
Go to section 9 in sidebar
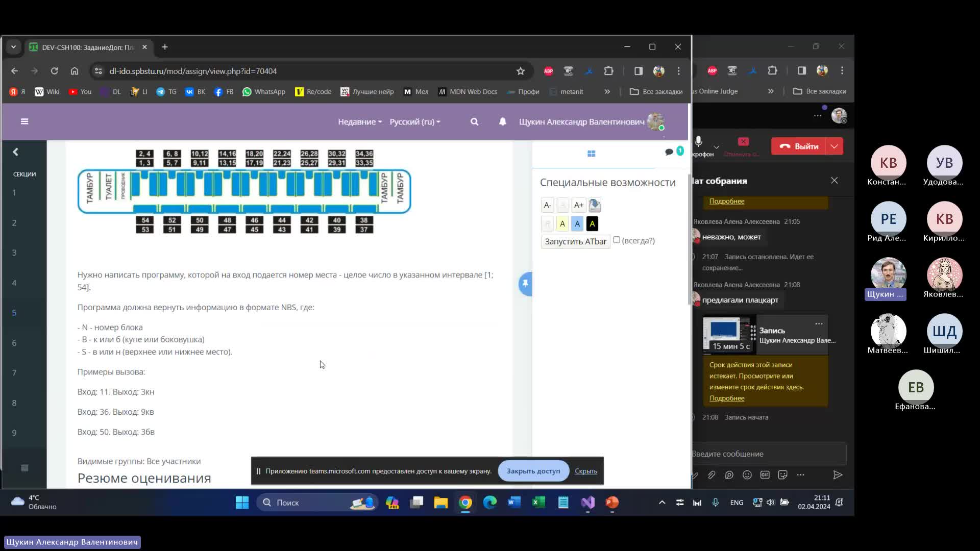click(14, 433)
